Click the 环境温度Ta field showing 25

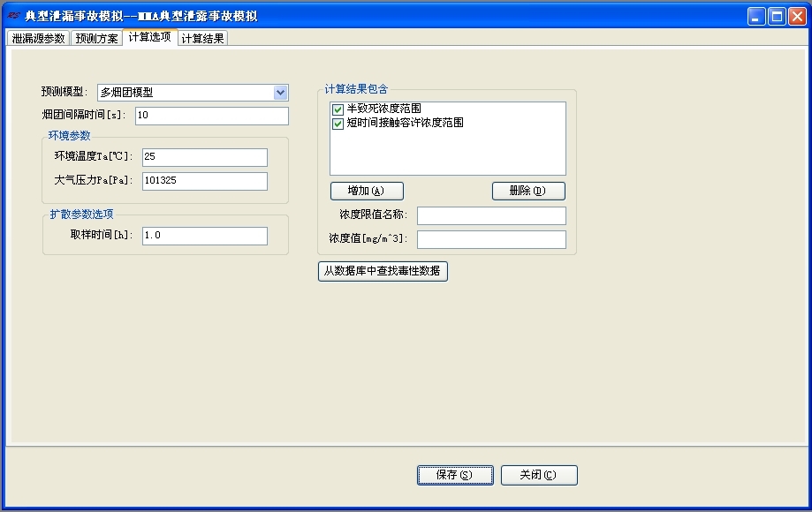pyautogui.click(x=205, y=157)
